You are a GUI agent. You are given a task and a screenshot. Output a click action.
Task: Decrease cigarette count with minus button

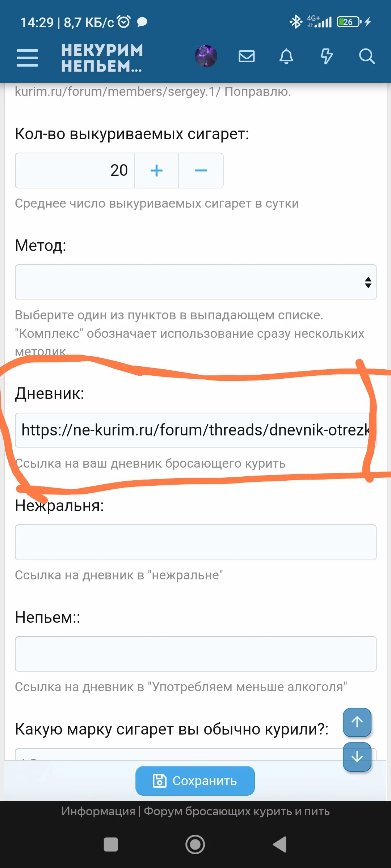[201, 170]
